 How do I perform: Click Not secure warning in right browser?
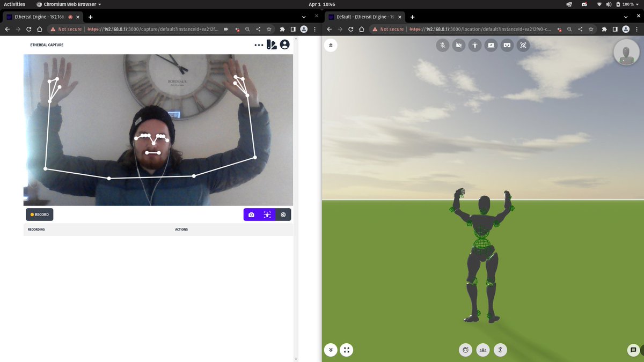pyautogui.click(x=389, y=29)
